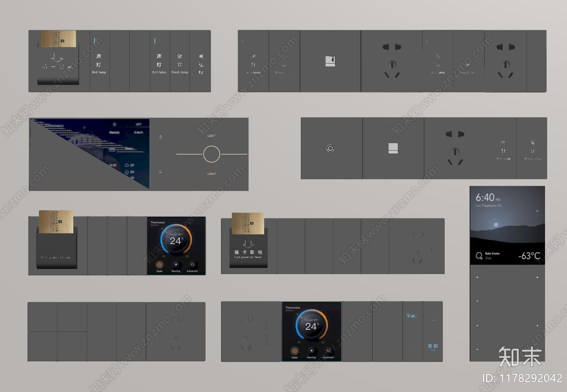Tap the Heating icon on thermostat beside curtain switches
567x392 pixels.
(311, 351)
